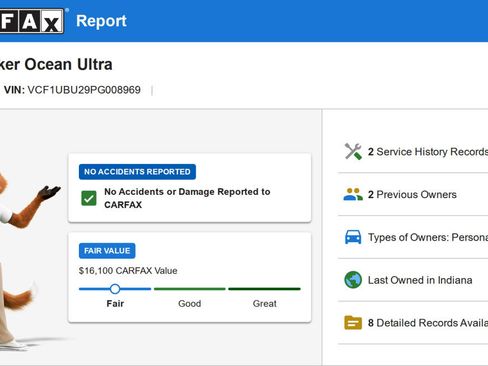Click the globe Last Owned icon
488x366 pixels.
tap(353, 280)
